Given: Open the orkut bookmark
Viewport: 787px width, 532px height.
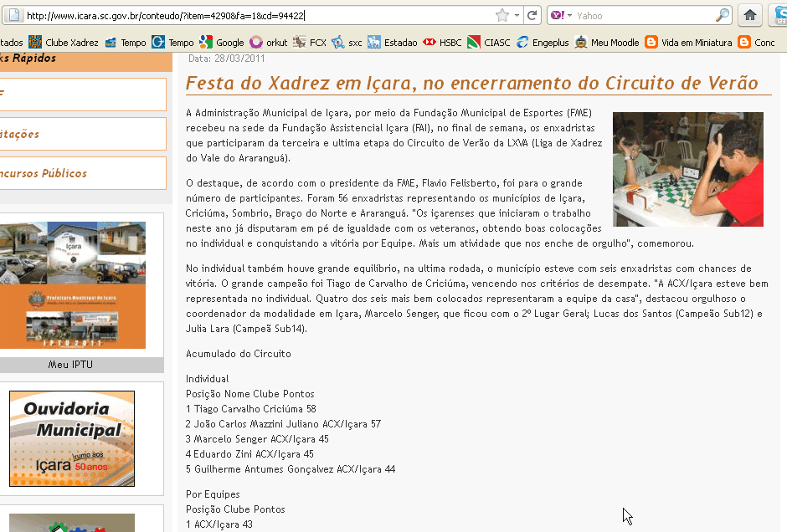Looking at the screenshot, I should pos(269,42).
